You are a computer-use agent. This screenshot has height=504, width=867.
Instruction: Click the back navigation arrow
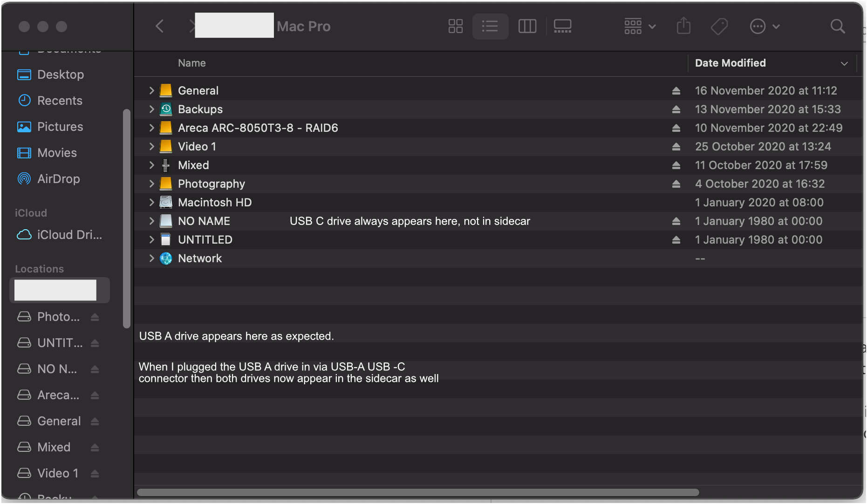159,26
